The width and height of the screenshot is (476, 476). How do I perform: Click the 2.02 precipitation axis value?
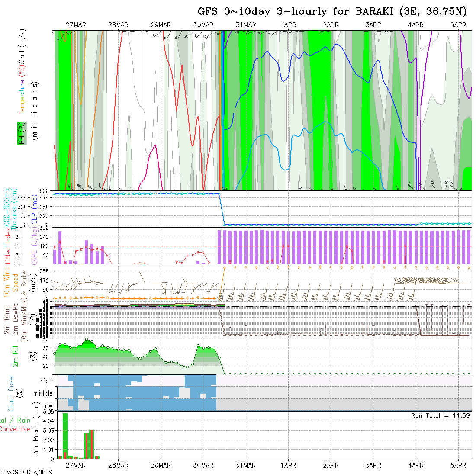(48, 440)
